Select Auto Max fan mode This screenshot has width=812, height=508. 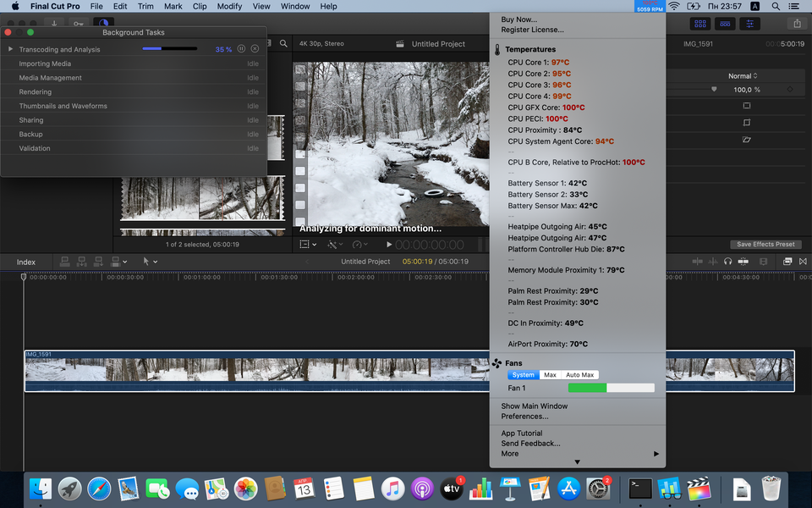point(580,375)
